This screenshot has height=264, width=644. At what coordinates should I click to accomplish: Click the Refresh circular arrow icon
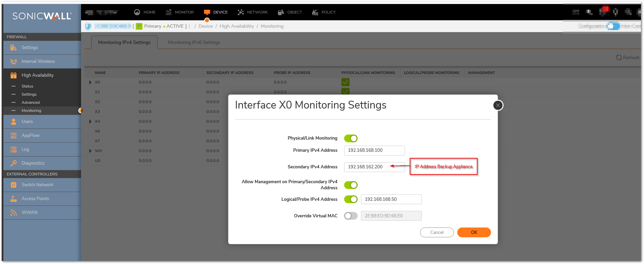click(619, 57)
